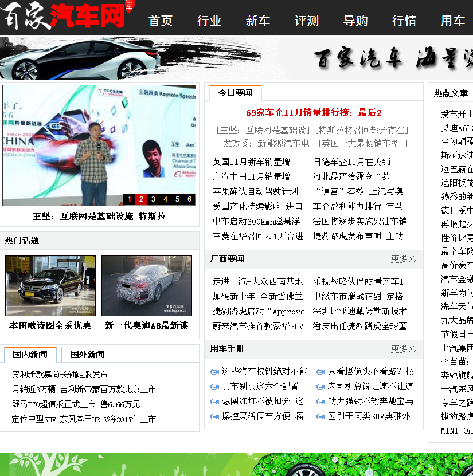Open 走进一汽-大众西南基地 article
This screenshot has height=476, width=473.
click(x=257, y=281)
